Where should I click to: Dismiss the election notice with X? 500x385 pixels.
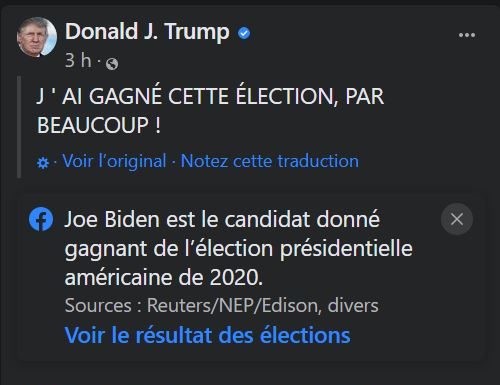457,219
